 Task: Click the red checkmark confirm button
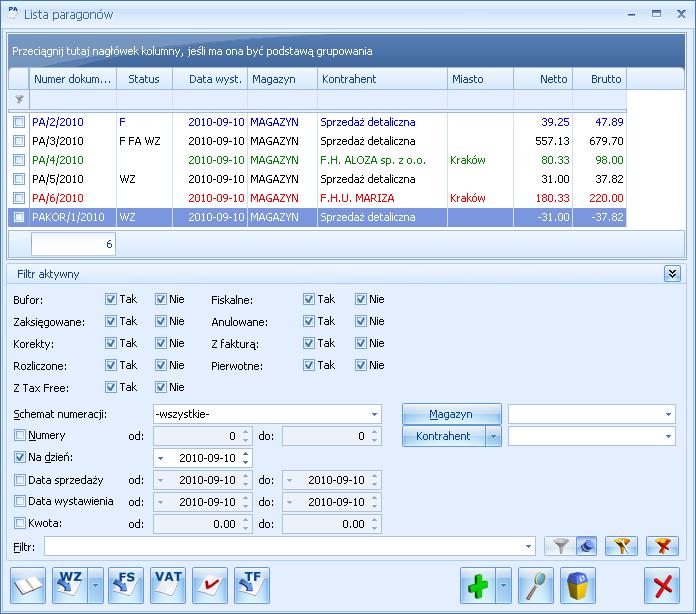[210, 585]
